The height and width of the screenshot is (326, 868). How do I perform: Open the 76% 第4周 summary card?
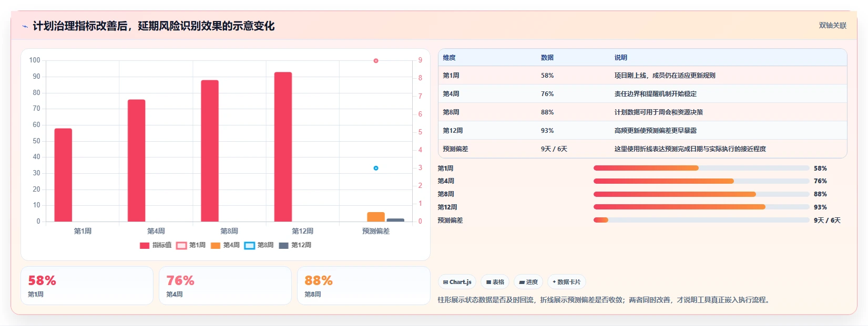point(225,286)
